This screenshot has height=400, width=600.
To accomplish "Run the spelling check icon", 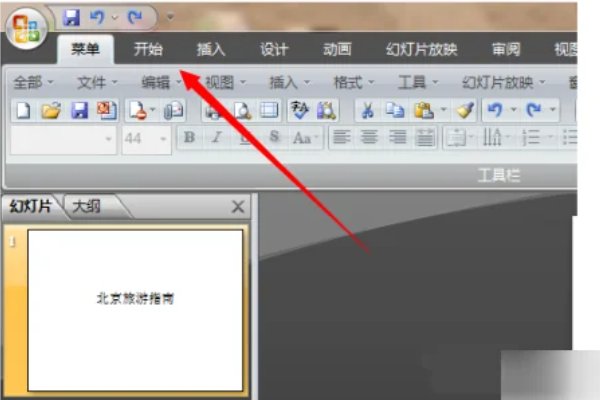I will [299, 110].
